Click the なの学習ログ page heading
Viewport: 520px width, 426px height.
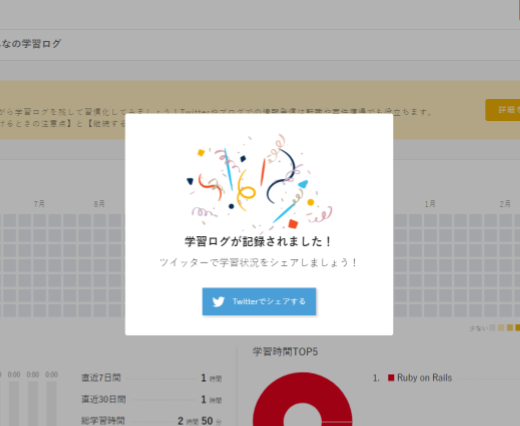pyautogui.click(x=31, y=44)
